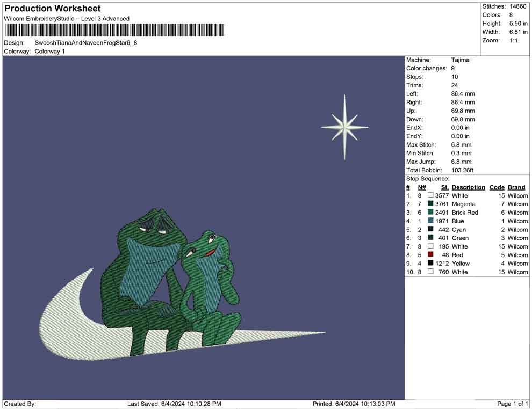Image resolution: width=532 pixels, height=409 pixels.
Task: Click 'Wilcom EmbroideryStudio – Level 3 Advanced' text
Action: point(67,19)
